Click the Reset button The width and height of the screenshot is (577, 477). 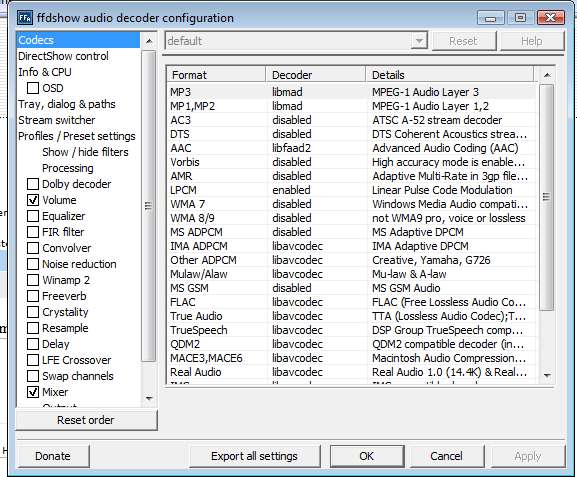(463, 41)
